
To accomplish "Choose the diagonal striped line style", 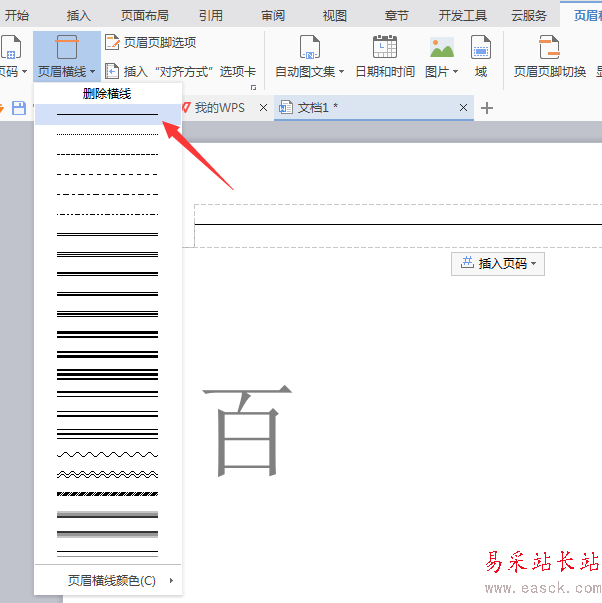I will pos(108,494).
